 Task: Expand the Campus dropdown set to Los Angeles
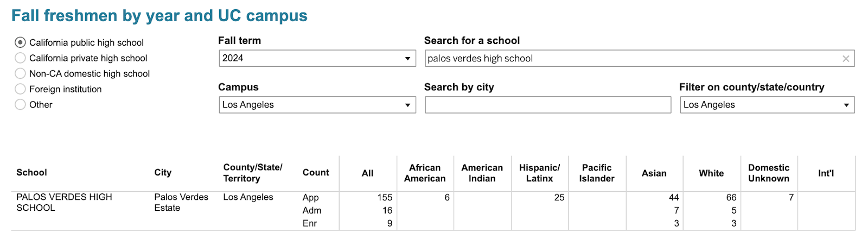click(317, 105)
